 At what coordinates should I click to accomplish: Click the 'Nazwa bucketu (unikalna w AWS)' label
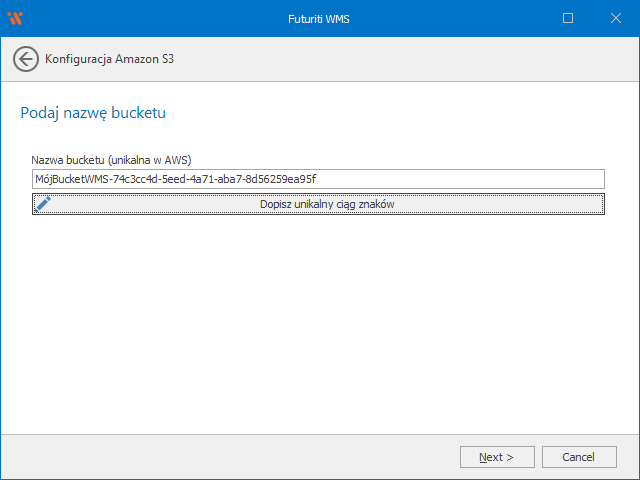pos(111,160)
